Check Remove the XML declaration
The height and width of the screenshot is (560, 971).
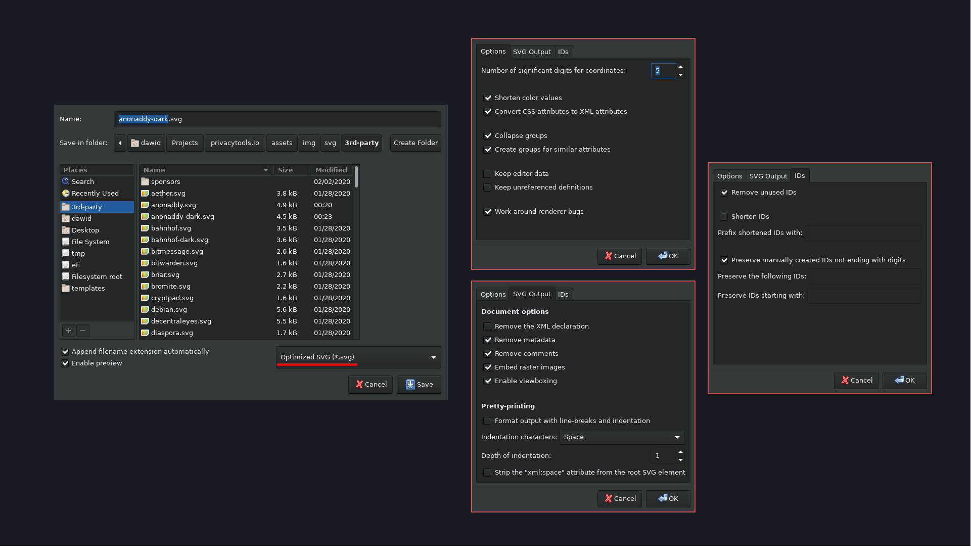point(488,326)
